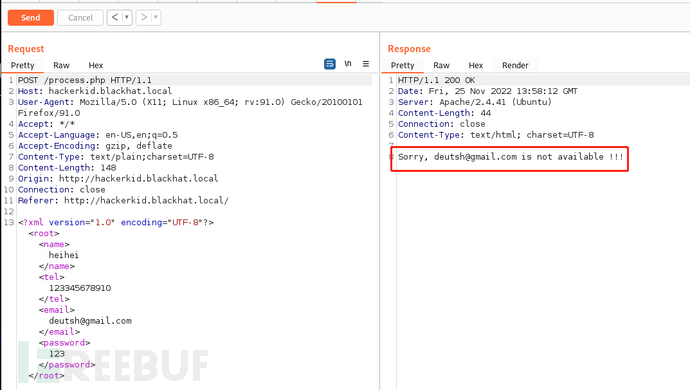
Task: Click the response Connection: close header
Action: pos(441,124)
